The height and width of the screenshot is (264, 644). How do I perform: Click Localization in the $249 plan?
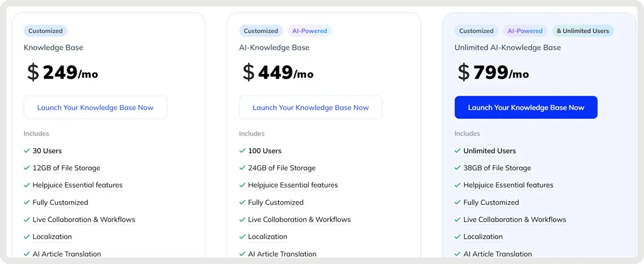[x=52, y=237]
